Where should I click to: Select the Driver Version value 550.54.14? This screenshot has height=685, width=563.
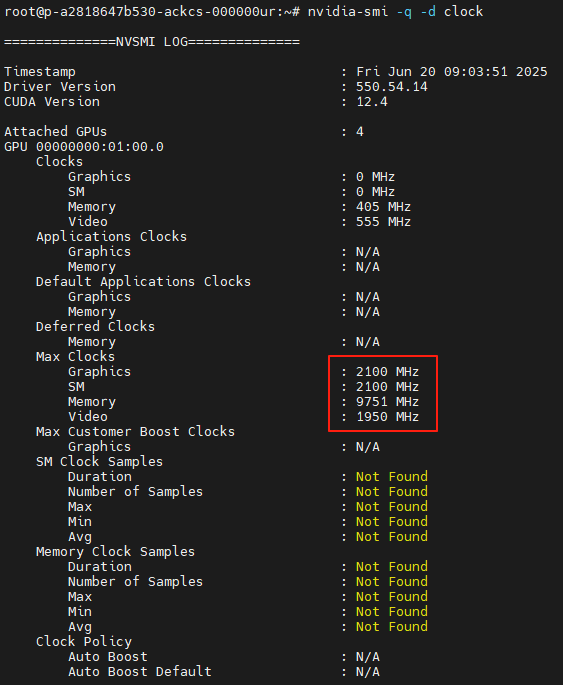click(x=392, y=86)
